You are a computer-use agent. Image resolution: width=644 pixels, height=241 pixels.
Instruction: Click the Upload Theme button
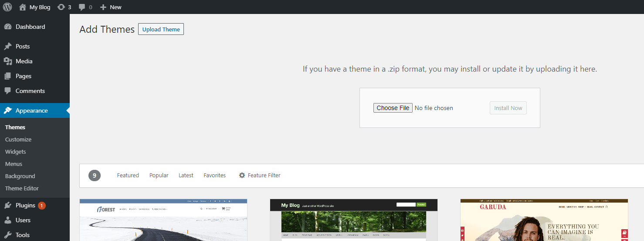pos(161,29)
